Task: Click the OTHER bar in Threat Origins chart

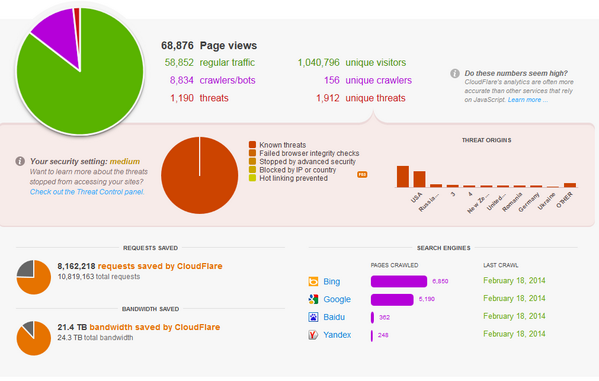Action: [570, 185]
